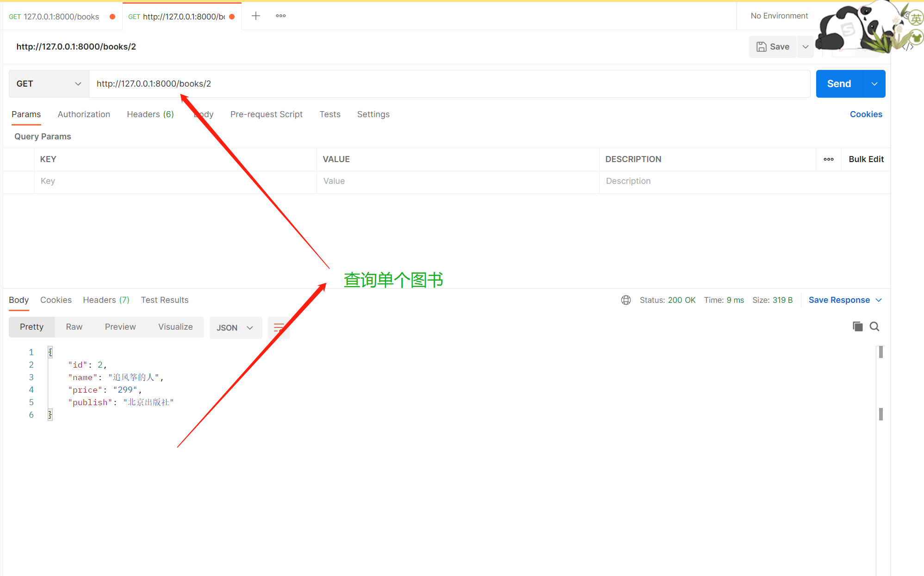Click the Cookies link

tap(866, 114)
